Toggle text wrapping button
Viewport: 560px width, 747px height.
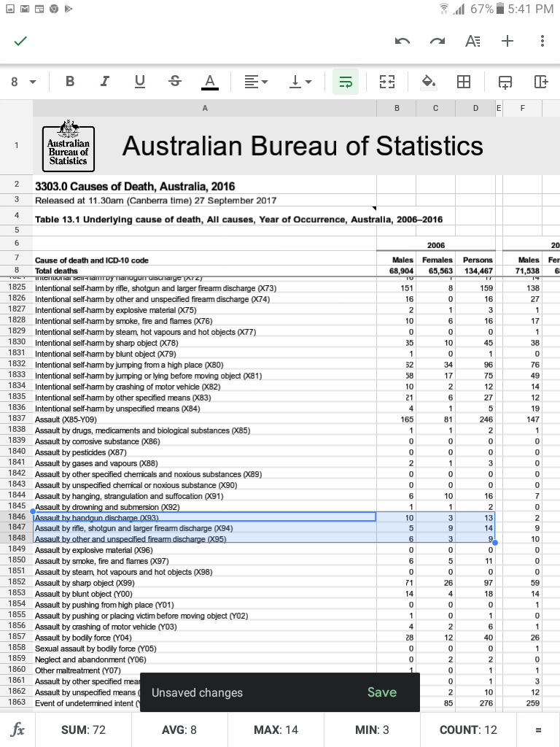point(345,82)
